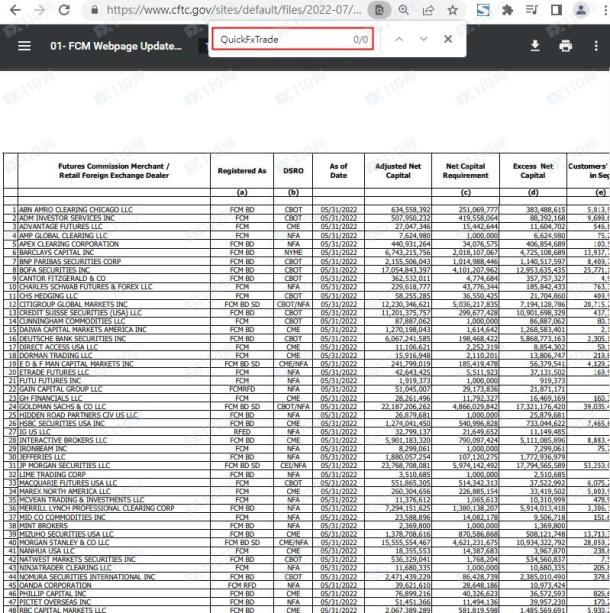The width and height of the screenshot is (610, 613).
Task: Click the 'DSRO' column header
Action: [293, 171]
